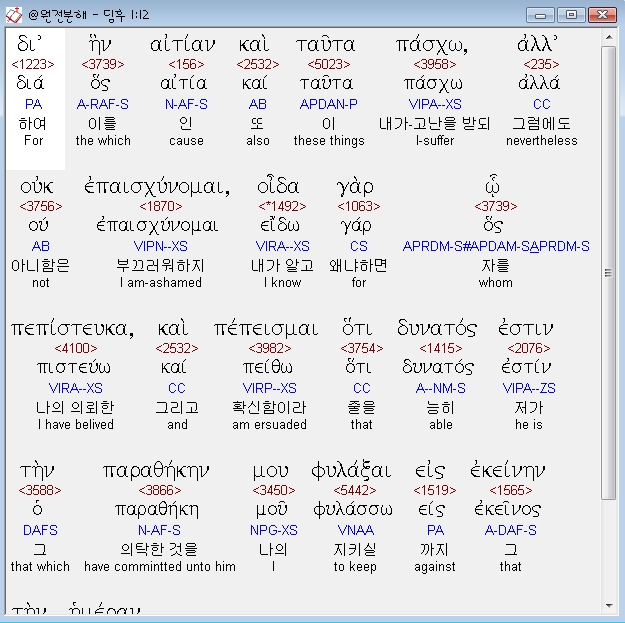
Task: Click Strong's number <156>
Action: (x=186, y=64)
